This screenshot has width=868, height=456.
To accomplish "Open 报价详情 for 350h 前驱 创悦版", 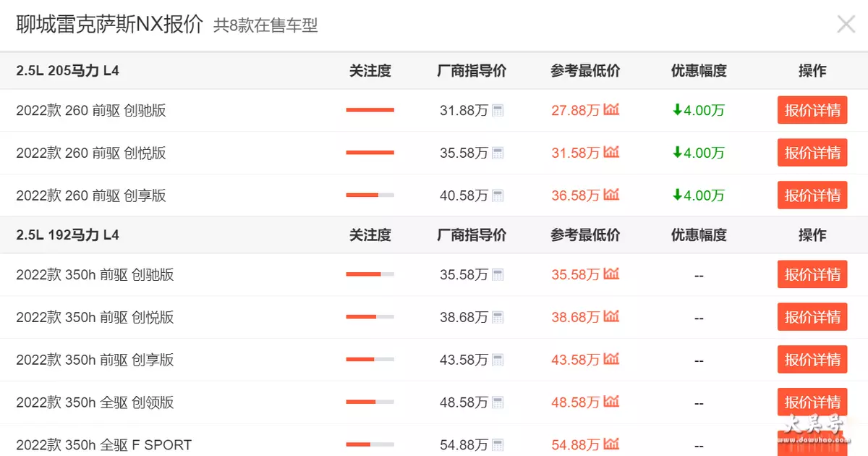I will click(812, 318).
